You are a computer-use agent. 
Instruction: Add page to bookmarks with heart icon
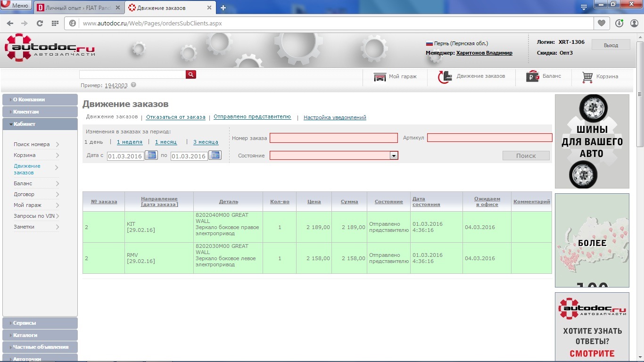coord(602,23)
